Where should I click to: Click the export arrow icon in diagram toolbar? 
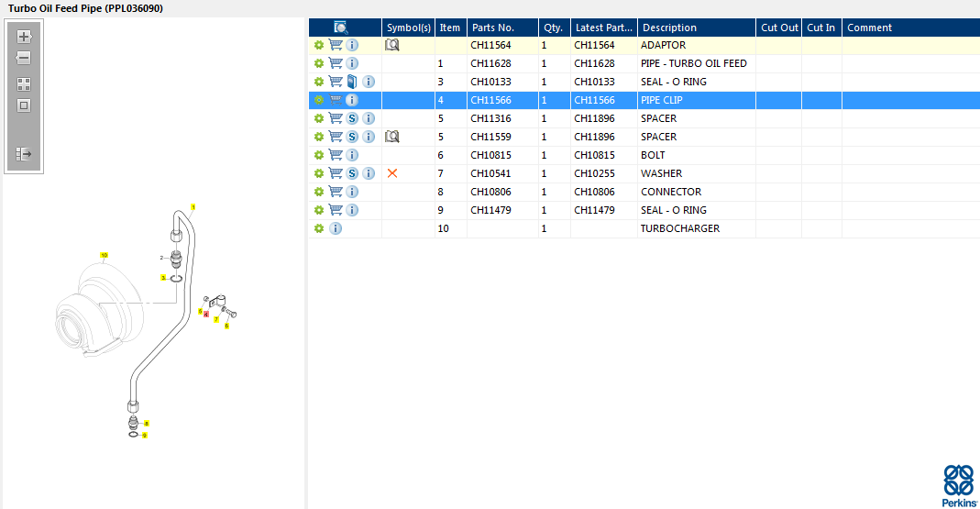(x=25, y=154)
